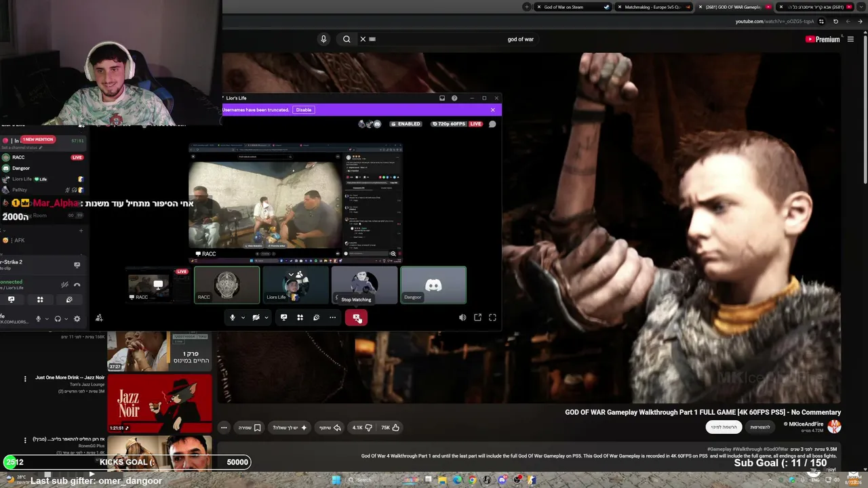Open options for Jazz Noir video
The image size is (868, 488).
coord(25,378)
